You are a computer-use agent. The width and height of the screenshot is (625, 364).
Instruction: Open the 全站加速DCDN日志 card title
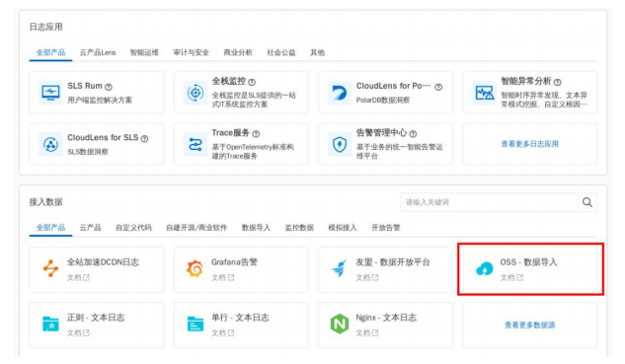tap(103, 262)
